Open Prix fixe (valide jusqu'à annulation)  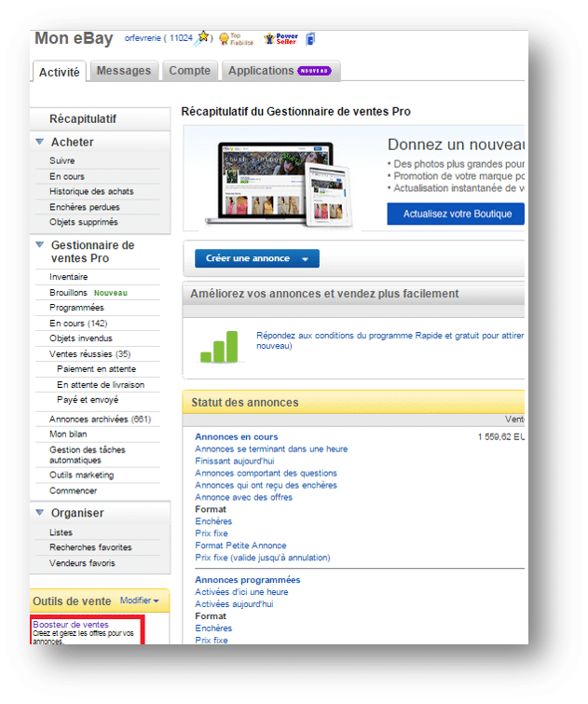[263, 558]
